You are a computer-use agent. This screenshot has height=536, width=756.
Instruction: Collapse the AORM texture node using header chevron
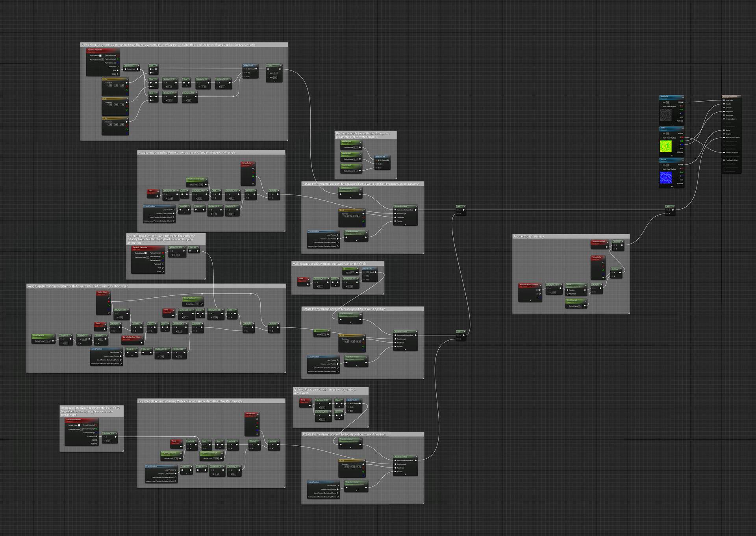tap(683, 129)
